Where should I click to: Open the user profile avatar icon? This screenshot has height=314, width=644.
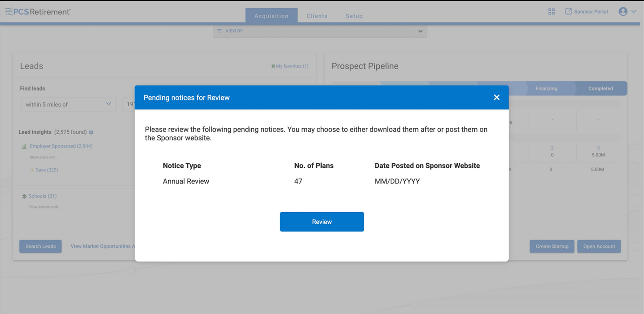coord(622,12)
